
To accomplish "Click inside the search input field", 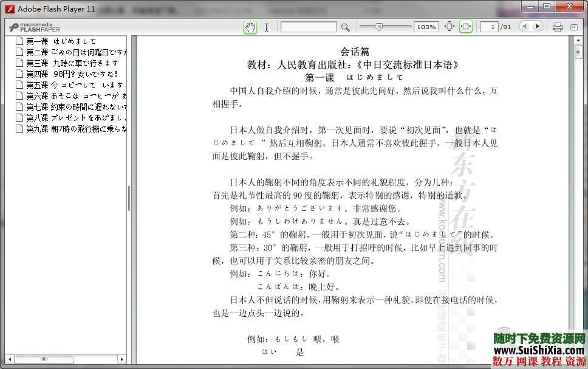I will [309, 27].
